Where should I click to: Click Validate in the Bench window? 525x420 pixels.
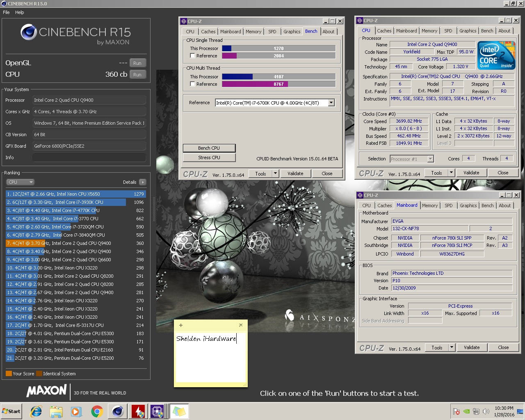coord(295,173)
